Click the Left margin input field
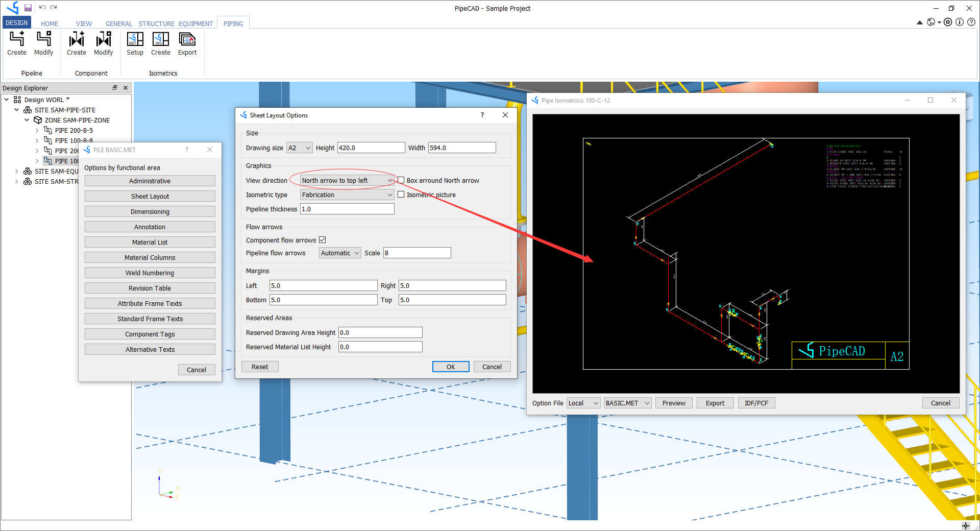980x531 pixels. pyautogui.click(x=324, y=285)
